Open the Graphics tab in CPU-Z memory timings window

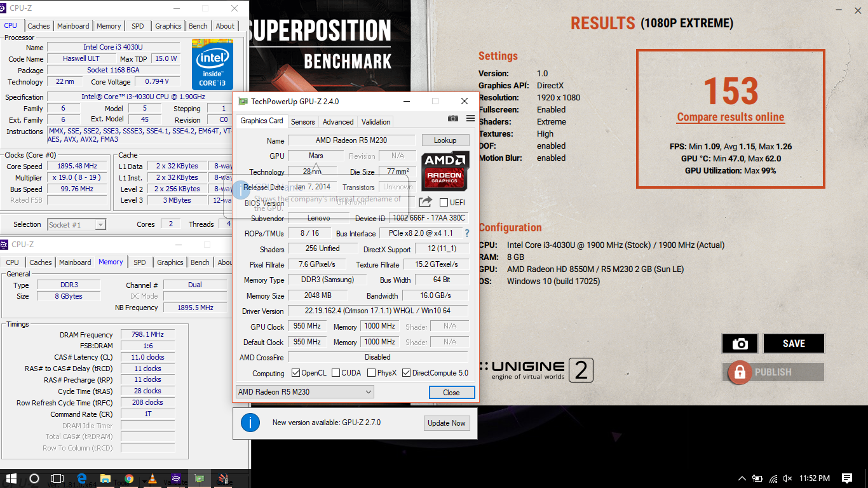170,262
